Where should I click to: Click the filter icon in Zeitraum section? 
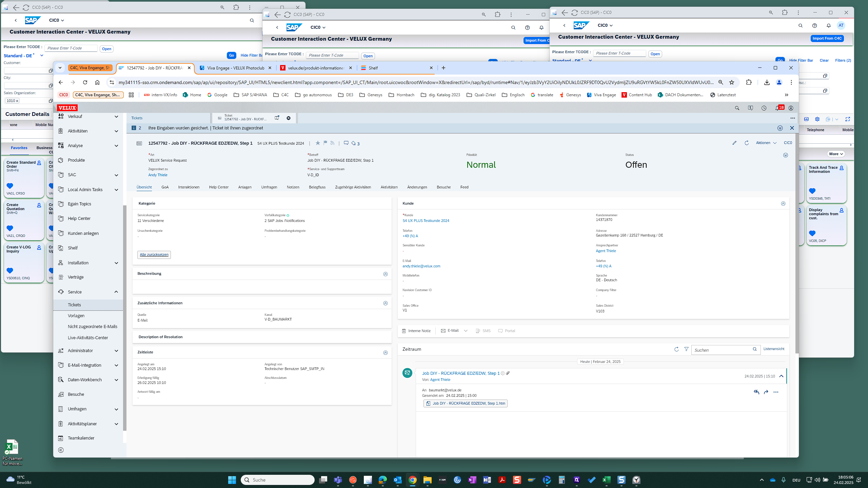click(x=686, y=349)
